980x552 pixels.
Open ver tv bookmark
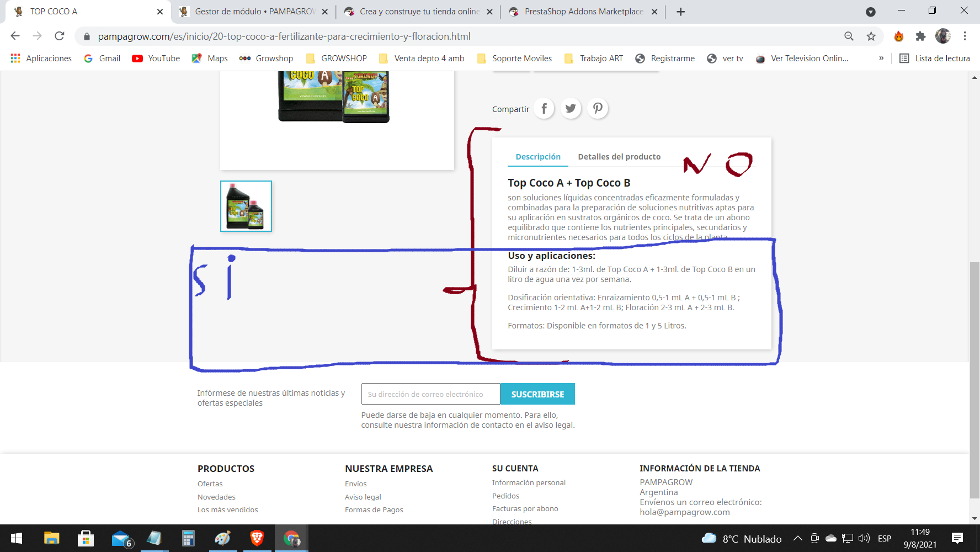tap(725, 59)
